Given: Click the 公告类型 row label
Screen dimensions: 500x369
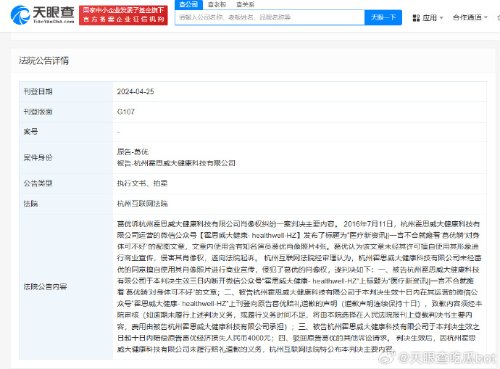Looking at the screenshot, I should pyautogui.click(x=38, y=183).
